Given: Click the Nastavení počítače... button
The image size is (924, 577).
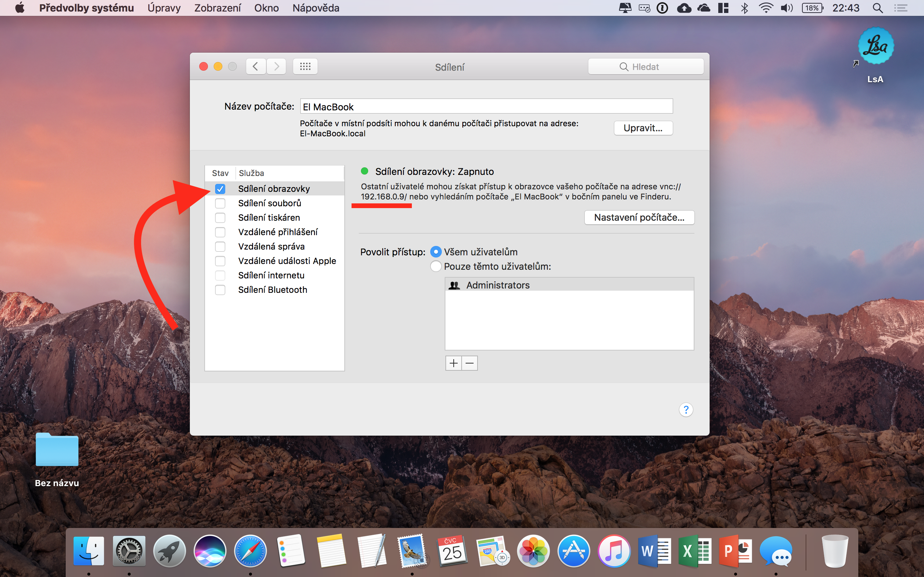Looking at the screenshot, I should tap(639, 217).
